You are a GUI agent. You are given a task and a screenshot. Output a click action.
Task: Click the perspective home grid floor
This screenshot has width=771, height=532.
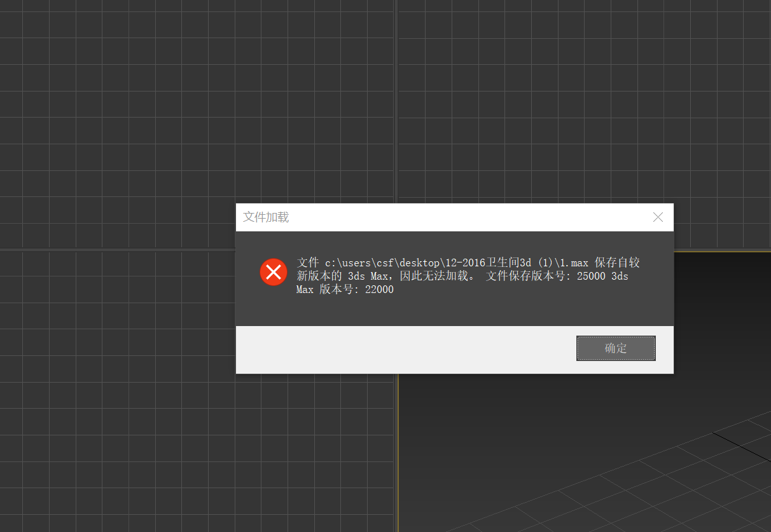(636, 483)
